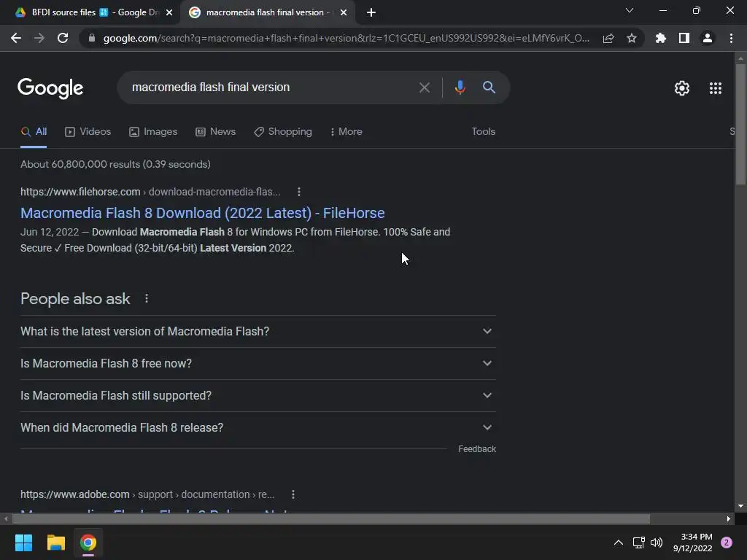Switch to News results

[215, 132]
